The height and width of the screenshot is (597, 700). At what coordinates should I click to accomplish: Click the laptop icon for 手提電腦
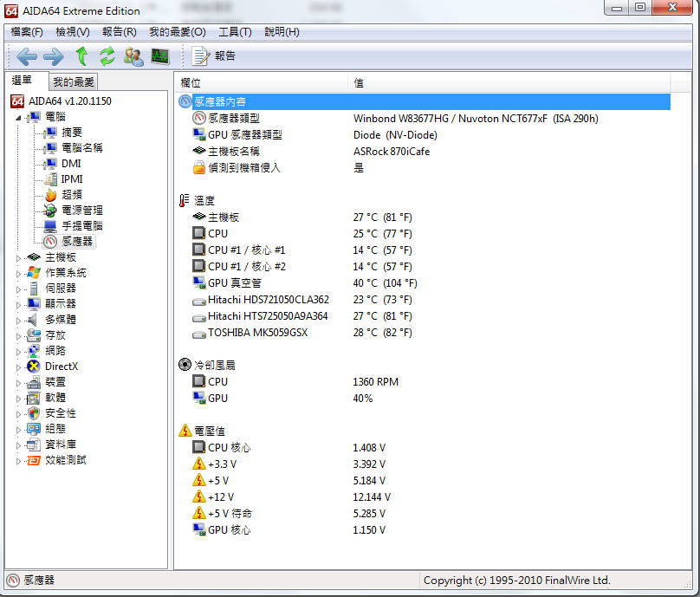(50, 226)
